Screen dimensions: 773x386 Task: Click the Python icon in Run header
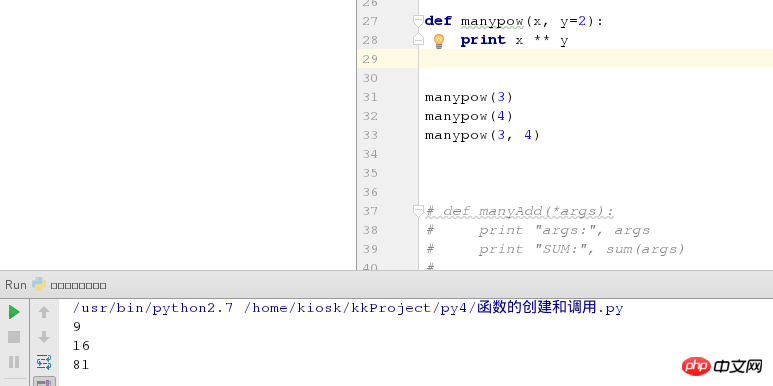[39, 284]
